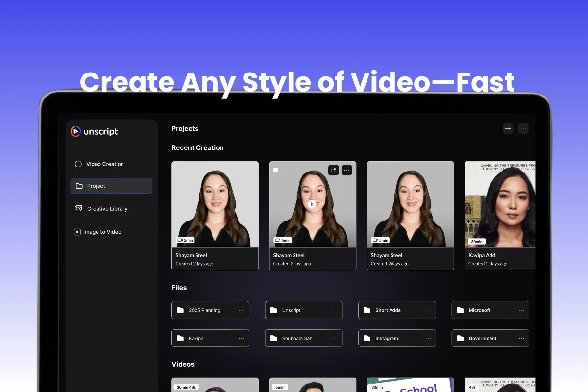Click Short Adds folder icon
Screen dimensions: 588x392
(x=367, y=310)
